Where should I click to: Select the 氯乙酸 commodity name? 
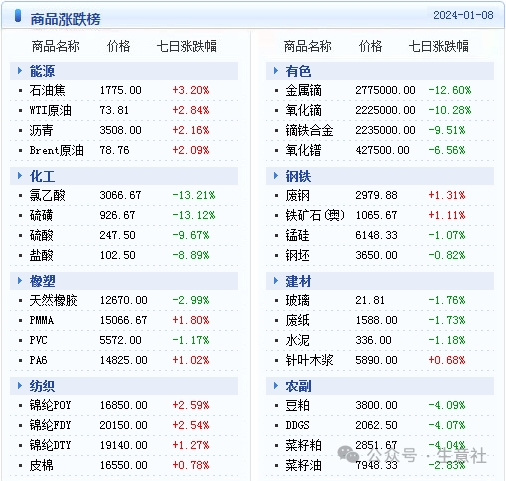coord(47,195)
